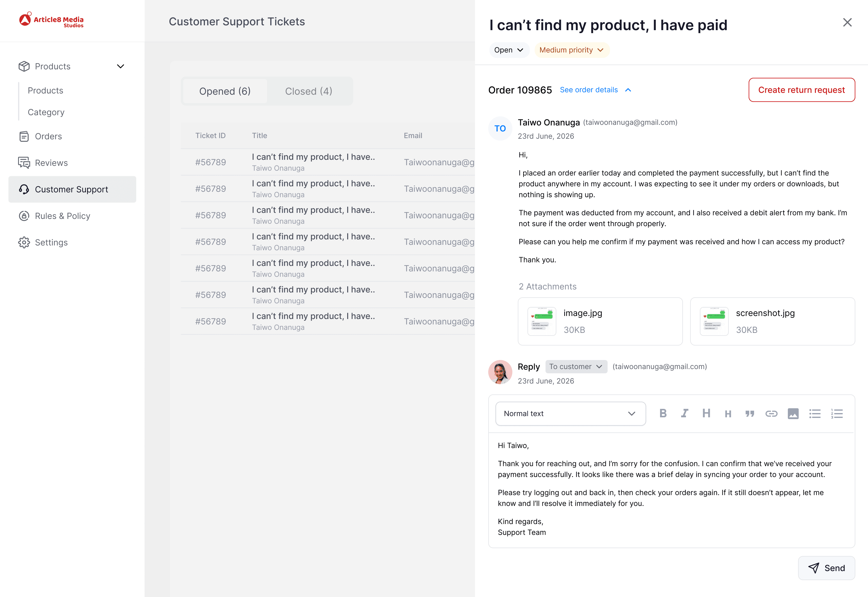Insert an image into reply
868x597 pixels.
click(x=793, y=413)
